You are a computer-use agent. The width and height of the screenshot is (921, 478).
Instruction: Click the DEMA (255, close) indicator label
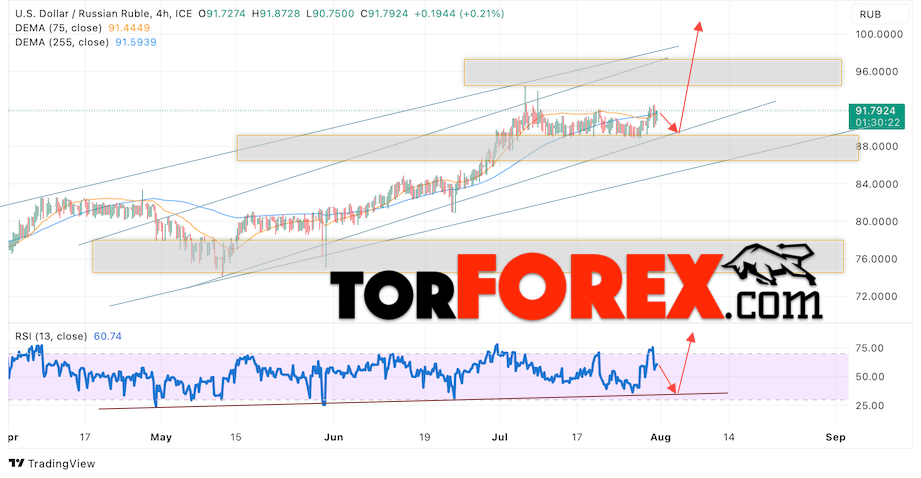click(62, 42)
